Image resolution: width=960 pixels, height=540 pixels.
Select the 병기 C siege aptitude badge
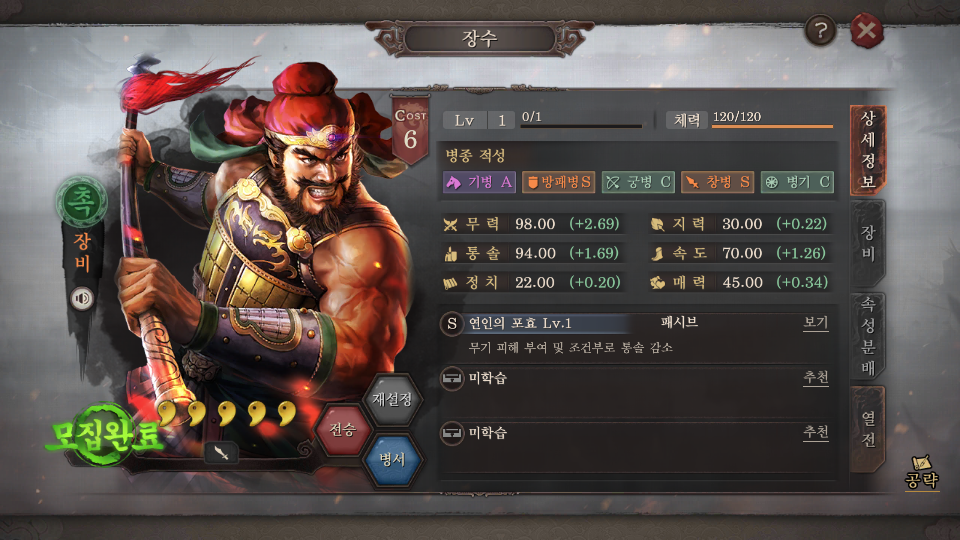click(x=797, y=182)
